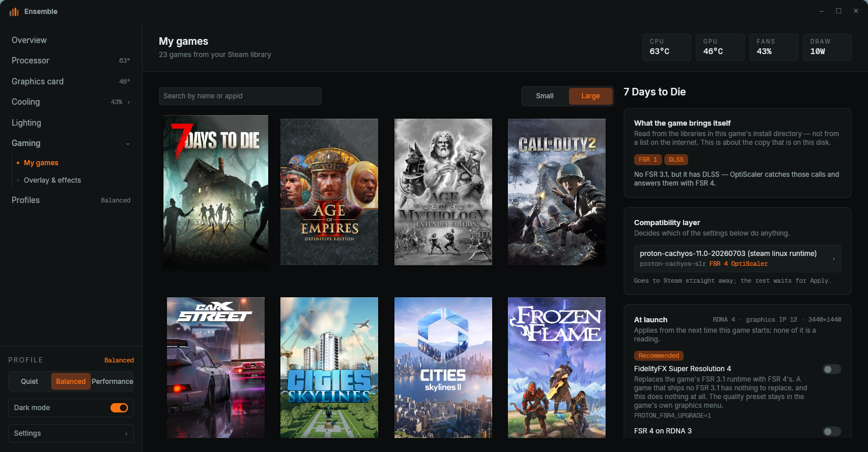Click the FANS 43% tile
The width and height of the screenshot is (868, 452).
[x=774, y=47]
